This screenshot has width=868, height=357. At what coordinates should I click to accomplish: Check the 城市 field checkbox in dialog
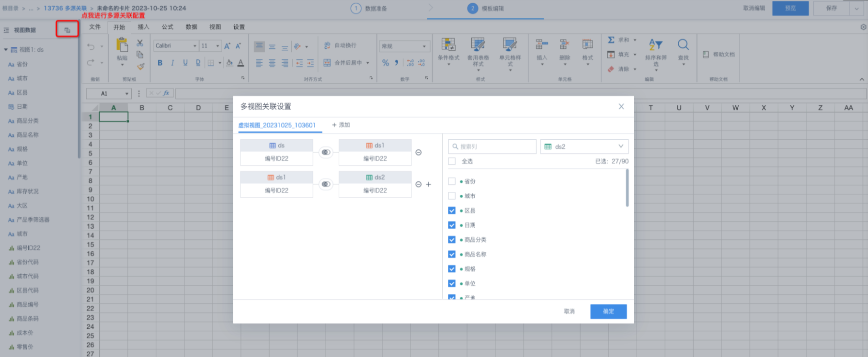pyautogui.click(x=452, y=196)
